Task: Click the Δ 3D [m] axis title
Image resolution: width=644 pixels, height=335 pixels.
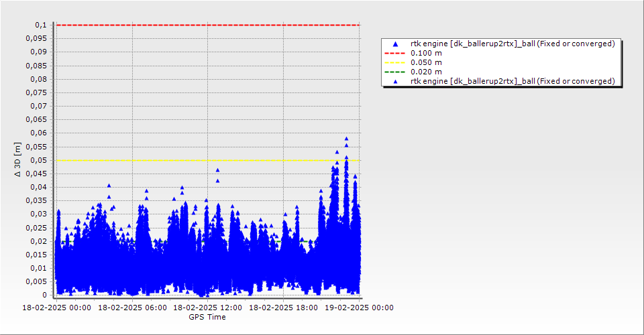Action: (17, 159)
